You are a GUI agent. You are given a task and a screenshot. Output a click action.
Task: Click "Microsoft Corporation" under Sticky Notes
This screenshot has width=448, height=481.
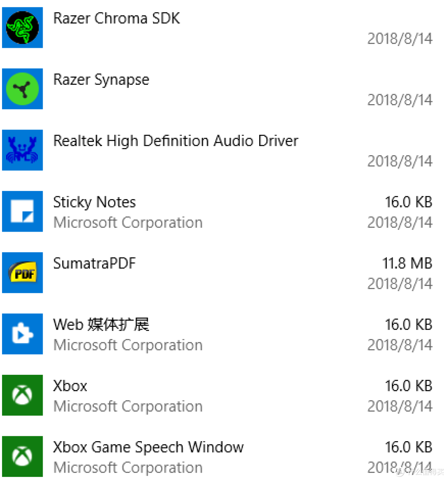(128, 223)
